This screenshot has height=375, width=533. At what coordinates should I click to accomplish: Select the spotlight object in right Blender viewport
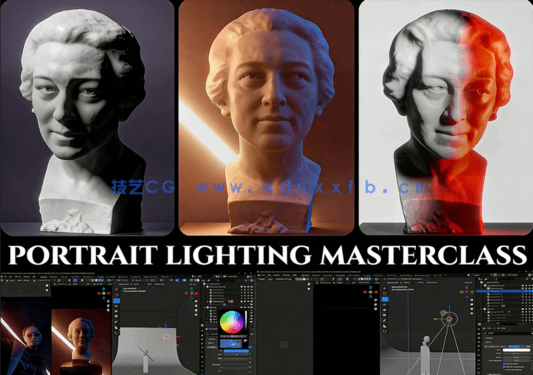(x=449, y=319)
